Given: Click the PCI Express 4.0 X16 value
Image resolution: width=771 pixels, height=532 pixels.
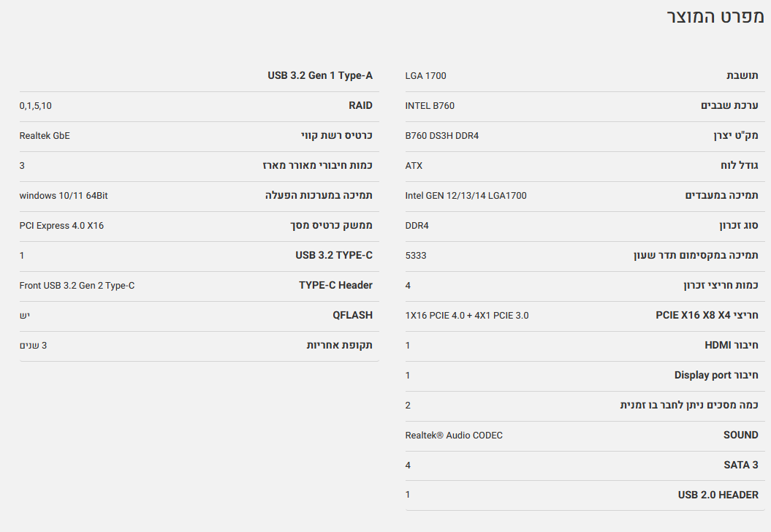Looking at the screenshot, I should [x=61, y=226].
